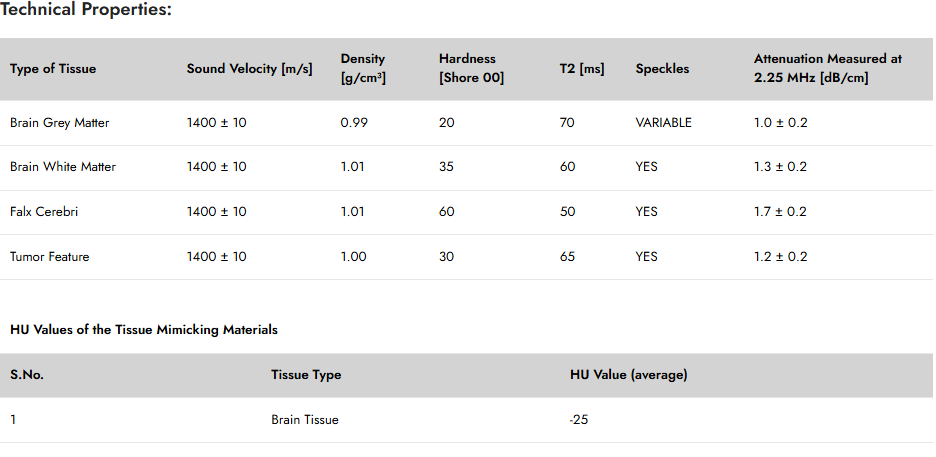Select the HU Value (average) header
The width and height of the screenshot is (936, 457).
tap(629, 375)
